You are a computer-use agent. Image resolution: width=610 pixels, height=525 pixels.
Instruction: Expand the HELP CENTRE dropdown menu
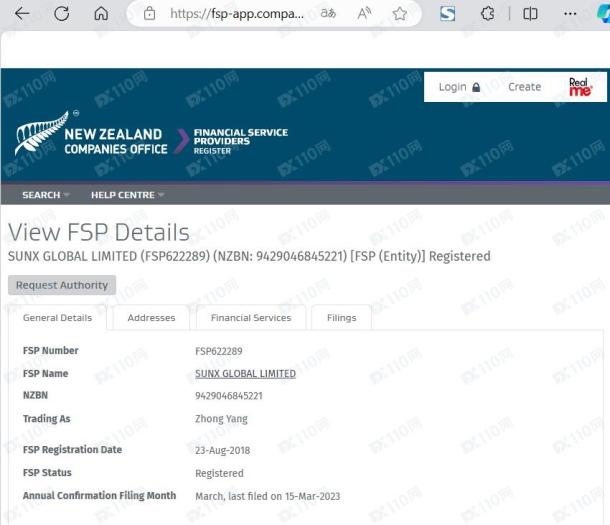[x=127, y=195]
